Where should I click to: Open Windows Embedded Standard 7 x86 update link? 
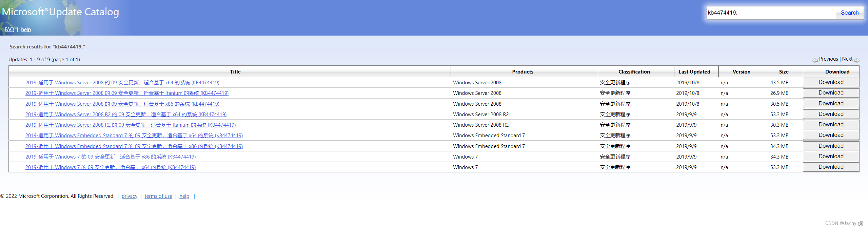[134, 146]
